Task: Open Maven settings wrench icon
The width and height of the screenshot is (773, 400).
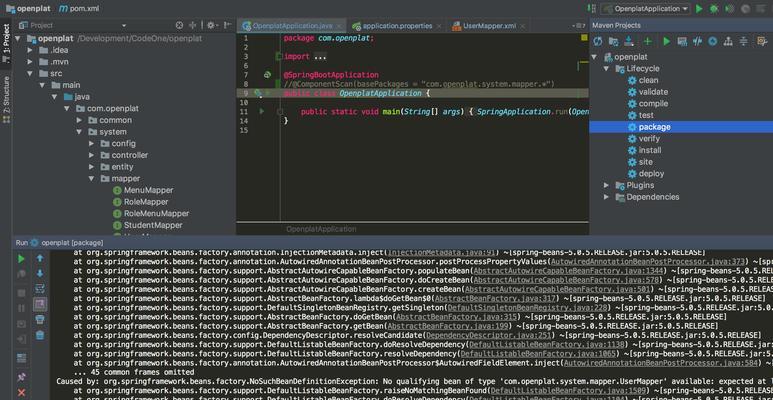Action: pos(762,41)
